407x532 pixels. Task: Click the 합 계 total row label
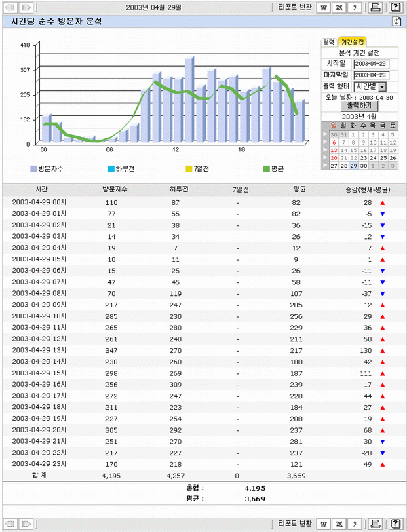pyautogui.click(x=39, y=475)
